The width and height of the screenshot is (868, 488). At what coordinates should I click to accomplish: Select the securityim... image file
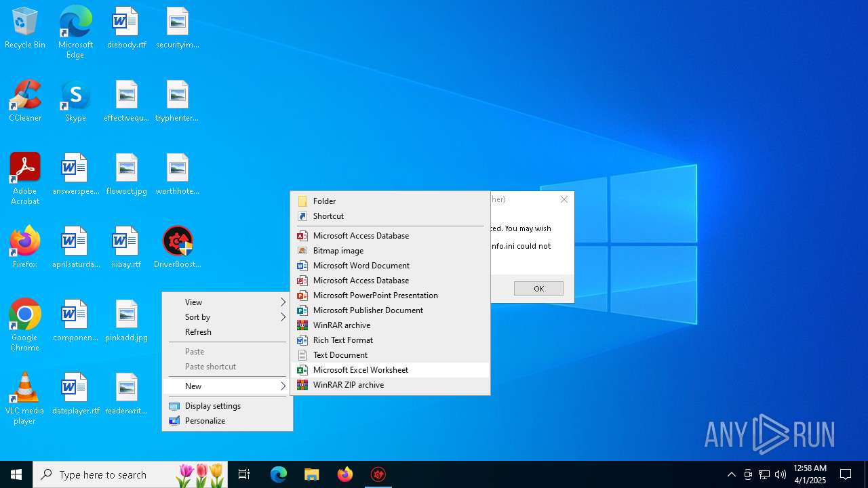(178, 28)
